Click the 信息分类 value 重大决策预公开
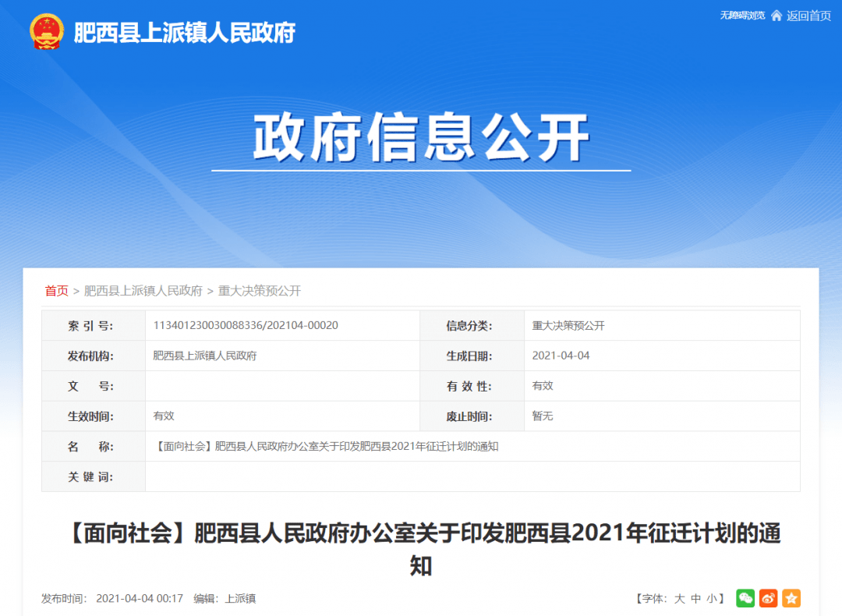842x616 pixels. pos(567,325)
